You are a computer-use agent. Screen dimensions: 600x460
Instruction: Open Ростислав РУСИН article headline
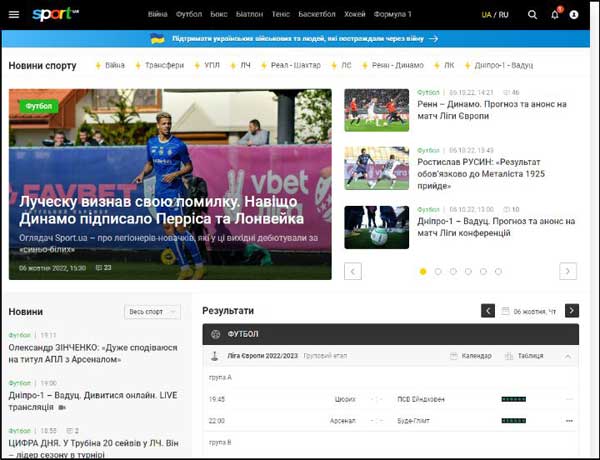[481, 174]
